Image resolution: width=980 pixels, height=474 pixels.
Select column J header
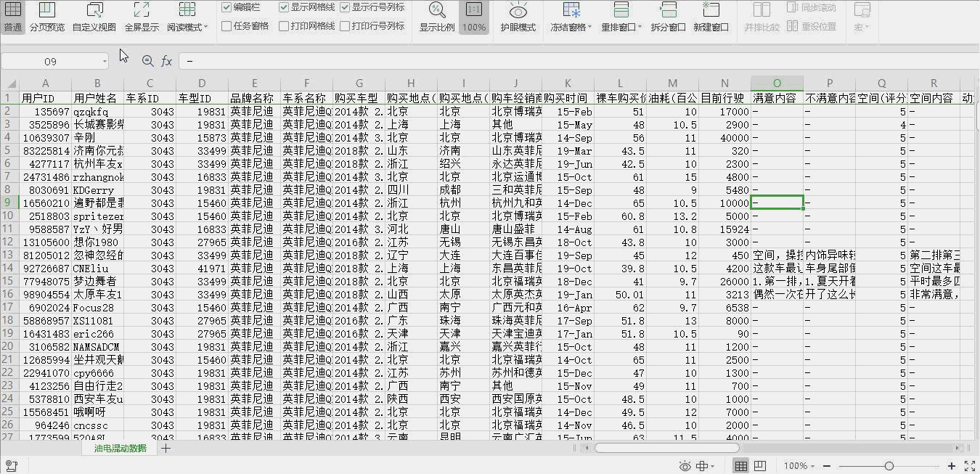515,83
